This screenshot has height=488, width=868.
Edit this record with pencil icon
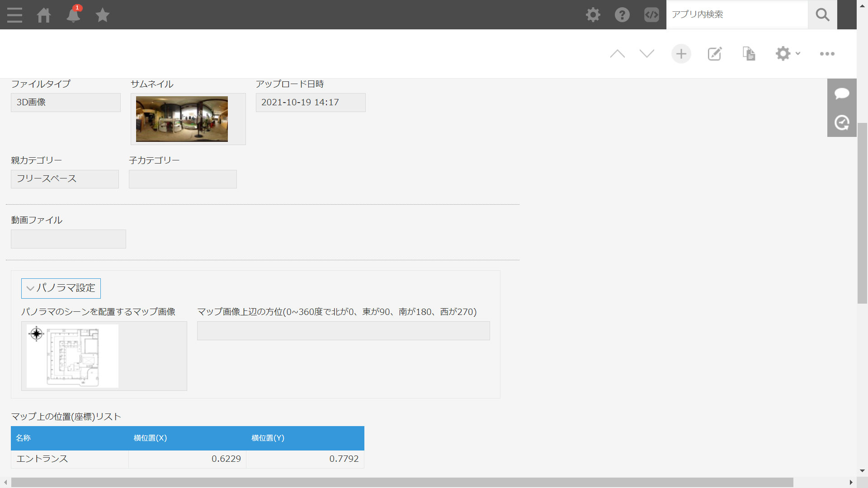[x=715, y=54]
